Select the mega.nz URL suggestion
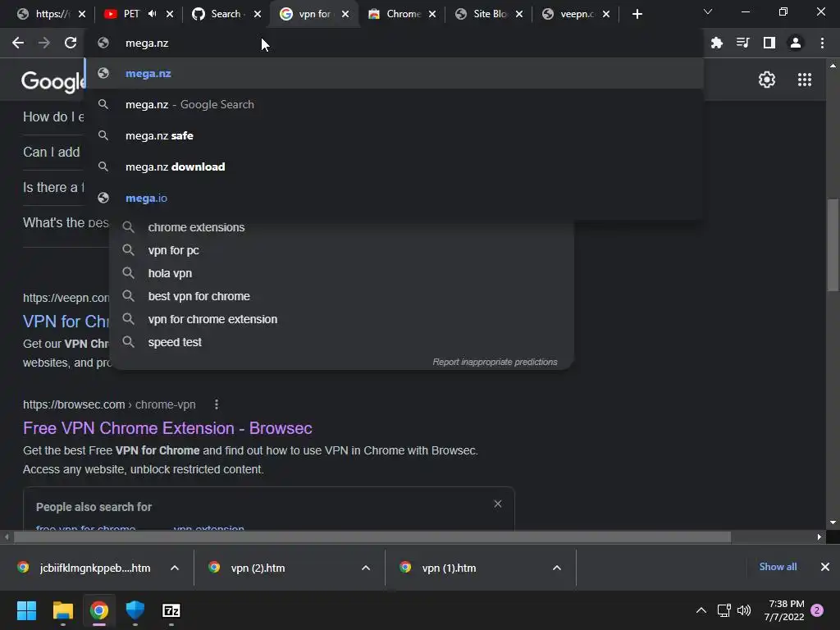840x630 pixels. pyautogui.click(x=395, y=73)
